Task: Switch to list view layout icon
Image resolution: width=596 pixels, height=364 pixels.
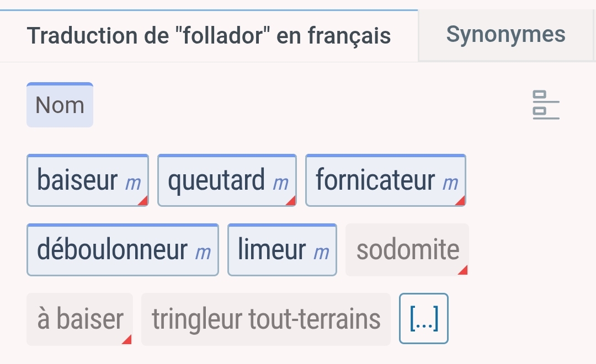Action: tap(546, 105)
